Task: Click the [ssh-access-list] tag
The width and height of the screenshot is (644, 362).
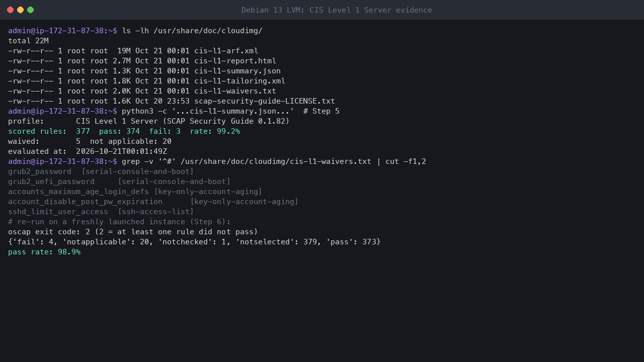Action: click(155, 212)
